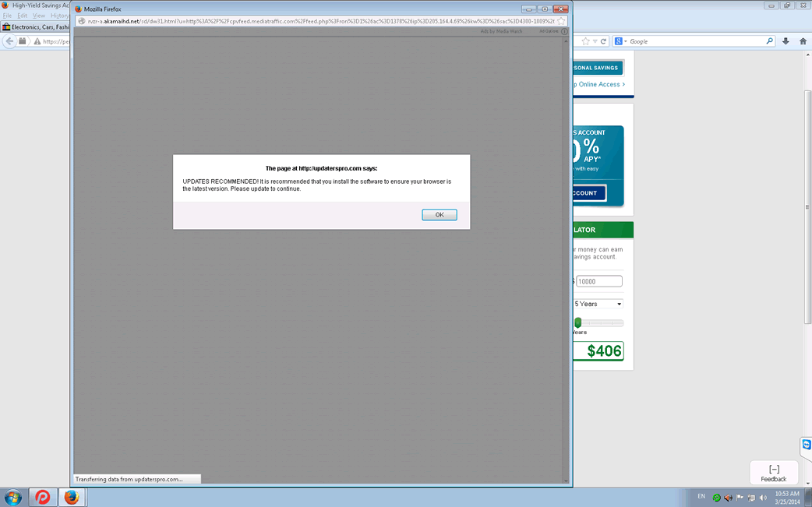Click the 10000 deposit amount field
The width and height of the screenshot is (812, 507).
598,281
